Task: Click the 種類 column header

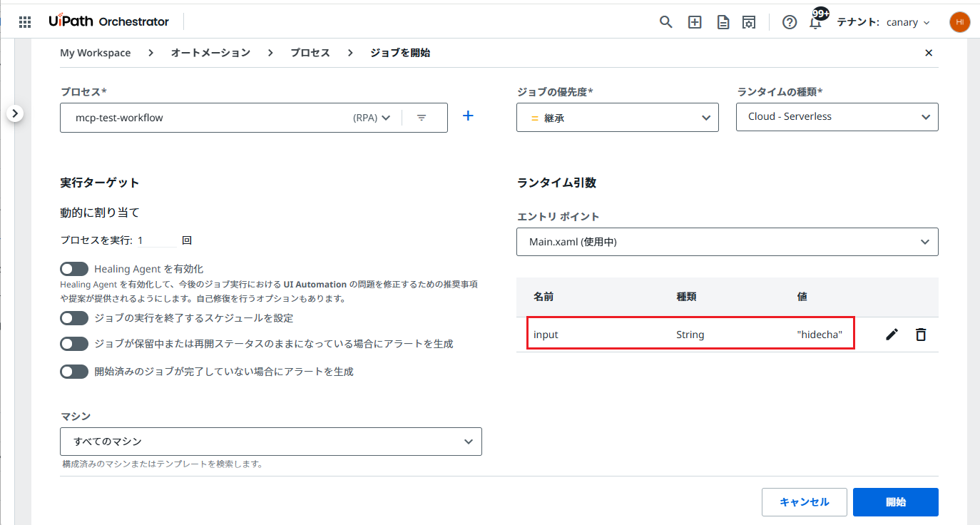Action: 687,297
